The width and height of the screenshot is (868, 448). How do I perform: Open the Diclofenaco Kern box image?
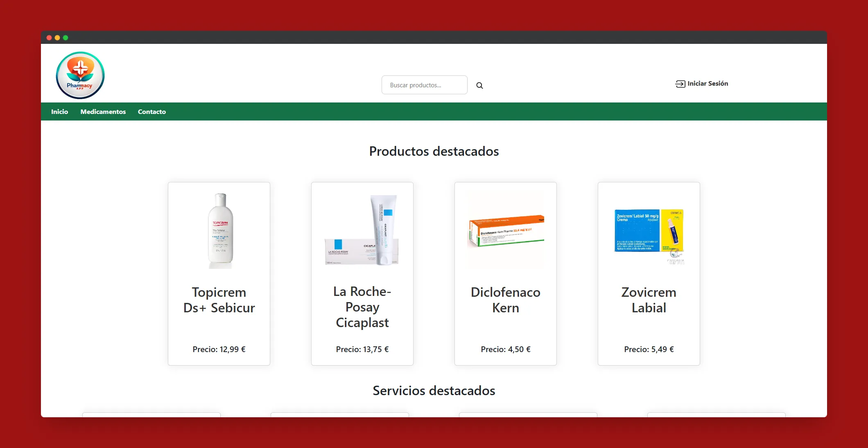click(x=506, y=231)
